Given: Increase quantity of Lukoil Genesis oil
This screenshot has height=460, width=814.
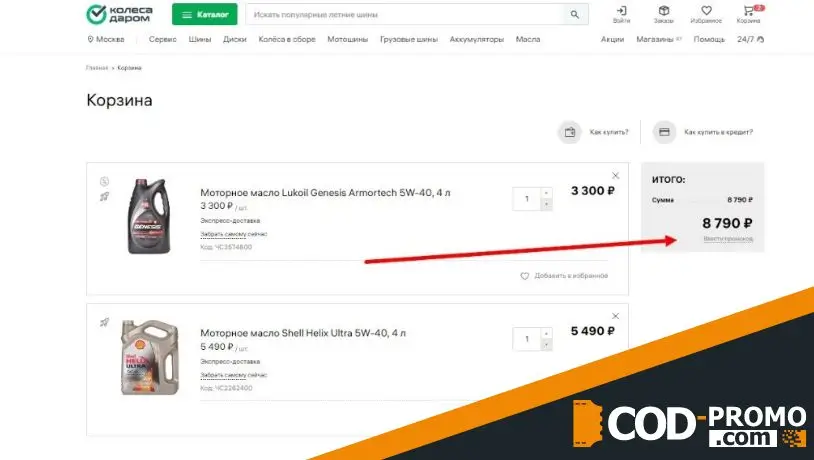Looking at the screenshot, I should pos(546,193).
